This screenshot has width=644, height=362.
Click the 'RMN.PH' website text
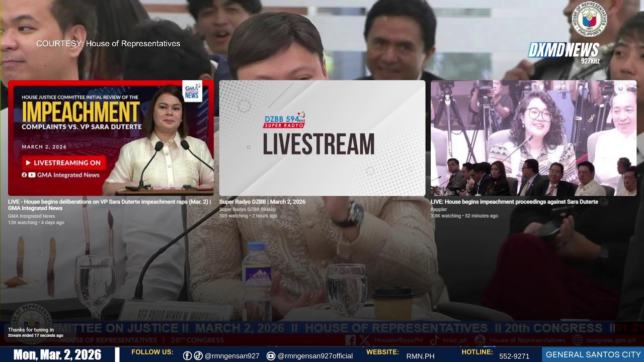(x=420, y=356)
